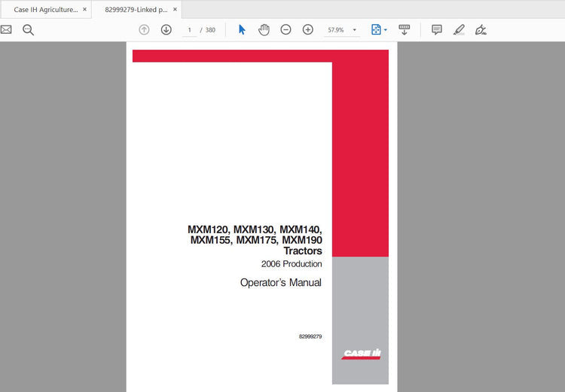
Task: Select the highlight text pen tool
Action: click(459, 29)
